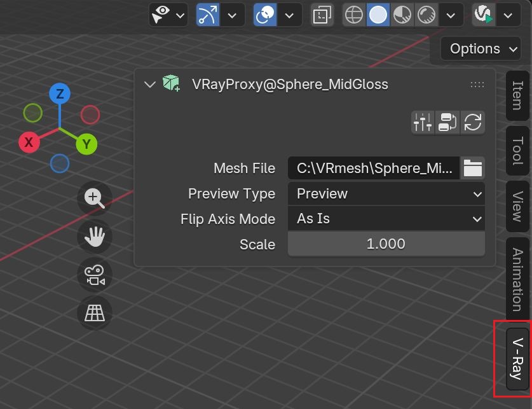Image resolution: width=532 pixels, height=409 pixels.
Task: Toggle perspective/orthographic grid icon
Action: 95,313
